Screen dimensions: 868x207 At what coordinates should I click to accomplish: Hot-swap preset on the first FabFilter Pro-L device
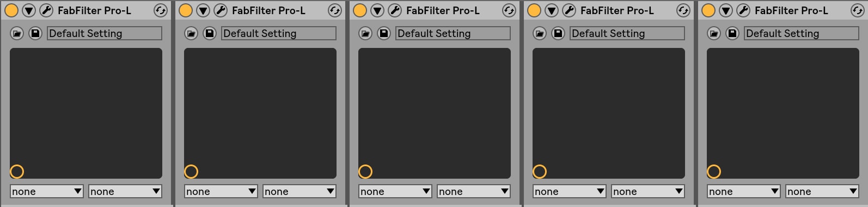[161, 10]
